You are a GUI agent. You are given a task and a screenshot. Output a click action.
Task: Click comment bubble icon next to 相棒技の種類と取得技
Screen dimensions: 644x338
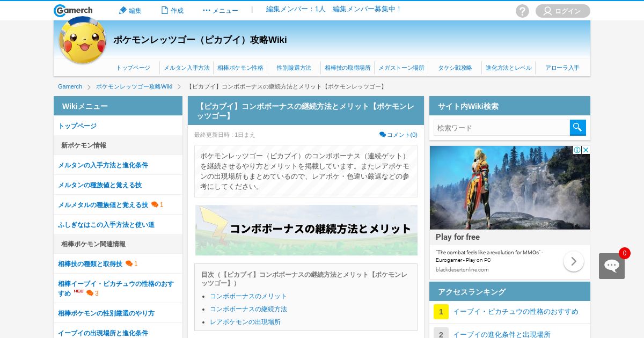click(129, 263)
